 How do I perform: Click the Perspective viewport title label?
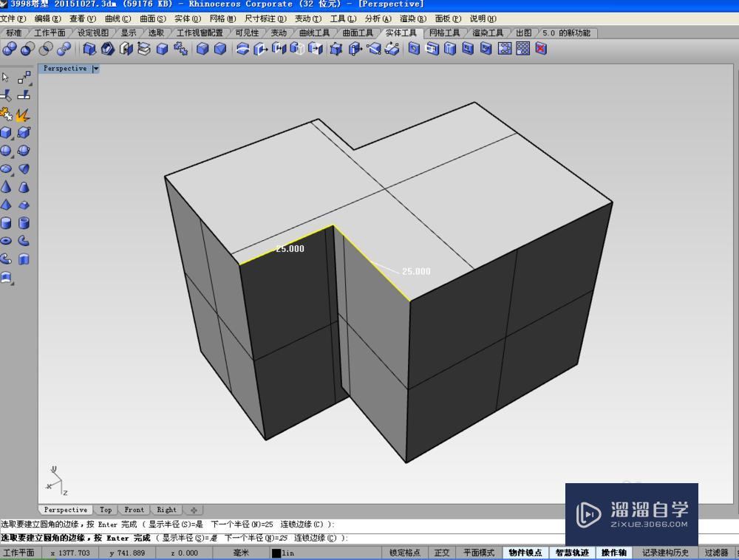point(65,69)
